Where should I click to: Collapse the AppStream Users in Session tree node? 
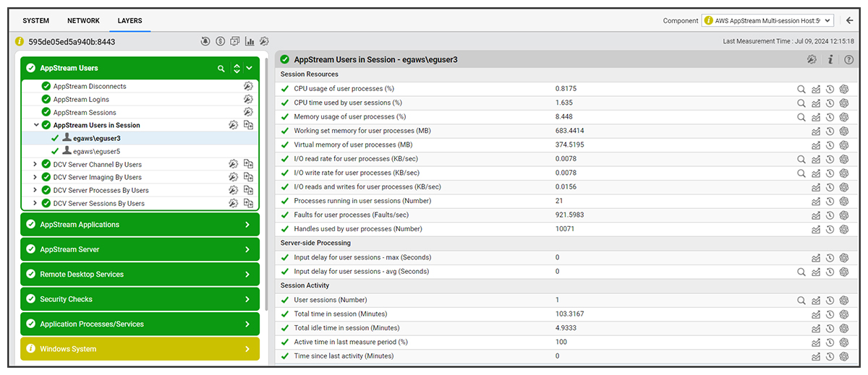click(x=36, y=125)
